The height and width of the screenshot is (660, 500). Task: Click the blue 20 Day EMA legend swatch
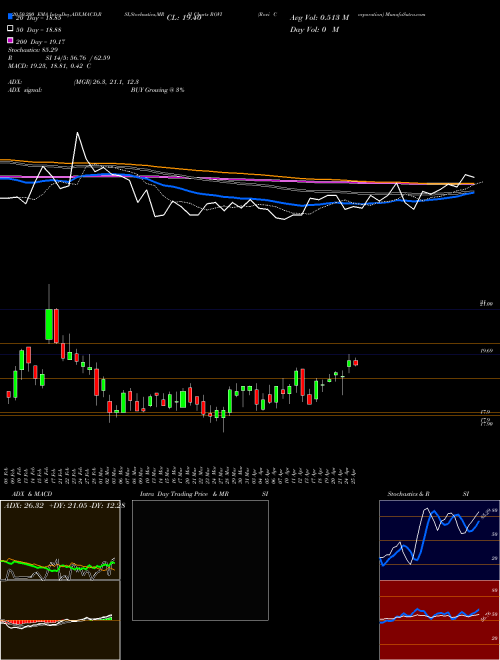11,17
